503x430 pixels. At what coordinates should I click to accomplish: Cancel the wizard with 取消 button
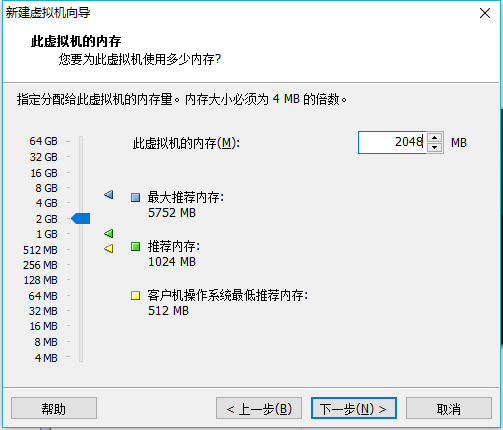coord(449,408)
